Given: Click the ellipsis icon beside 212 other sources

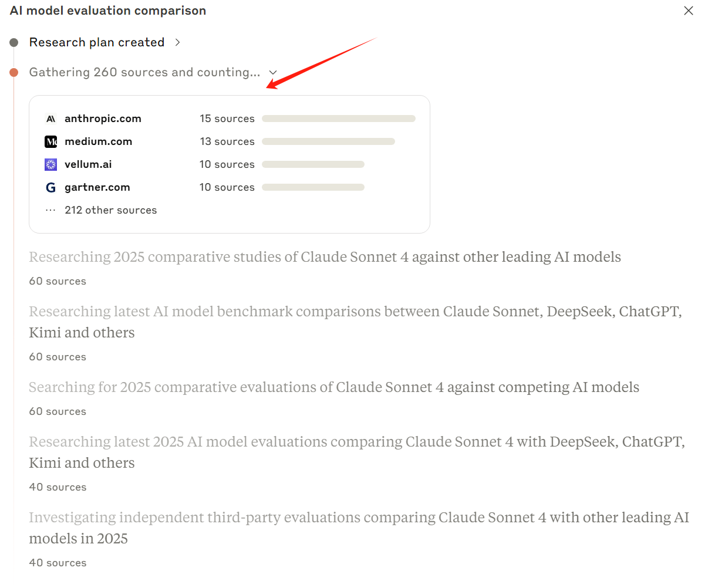Looking at the screenshot, I should [50, 209].
